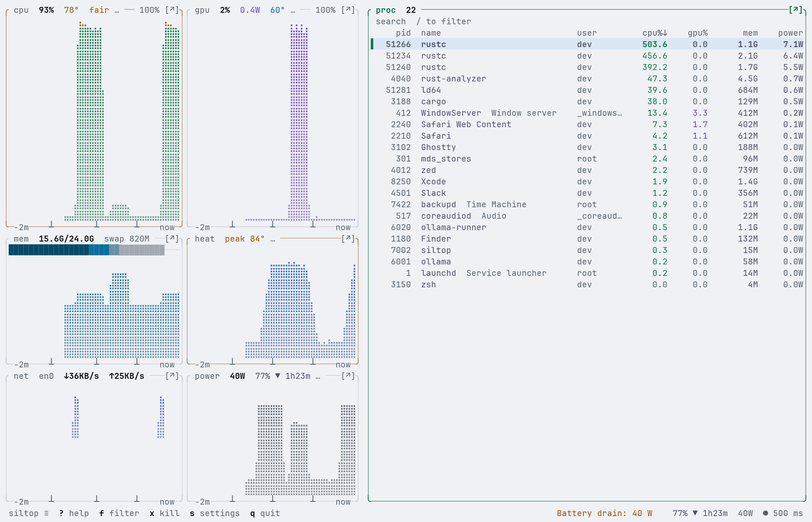Select the rust-analyzer process row
This screenshot has height=522, width=812.
[587, 79]
